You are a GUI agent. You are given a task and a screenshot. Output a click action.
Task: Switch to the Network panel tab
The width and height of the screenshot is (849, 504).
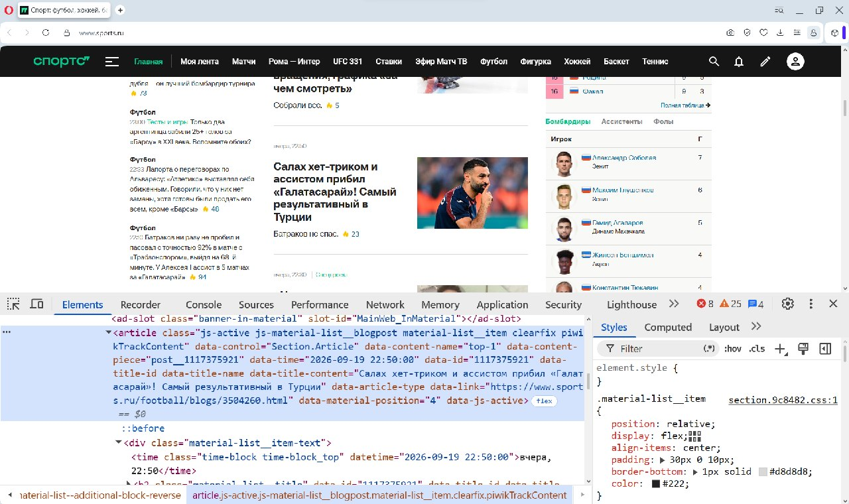385,304
